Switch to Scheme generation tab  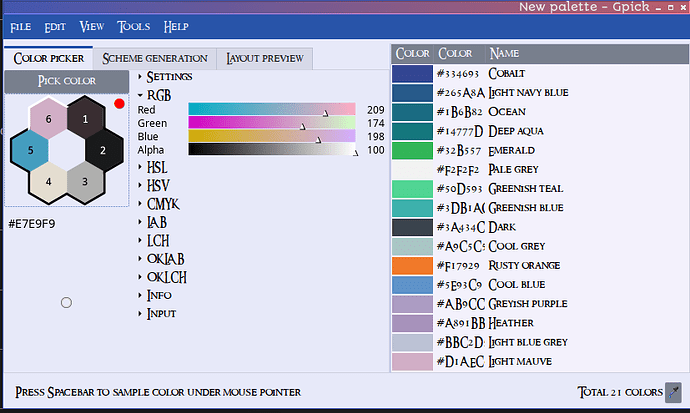pyautogui.click(x=155, y=59)
